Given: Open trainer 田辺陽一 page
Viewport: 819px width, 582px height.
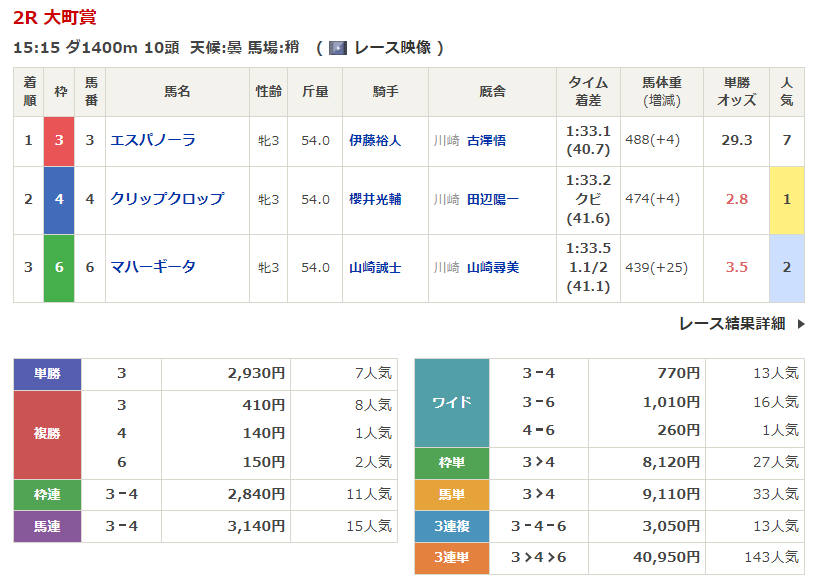Looking at the screenshot, I should [x=493, y=200].
